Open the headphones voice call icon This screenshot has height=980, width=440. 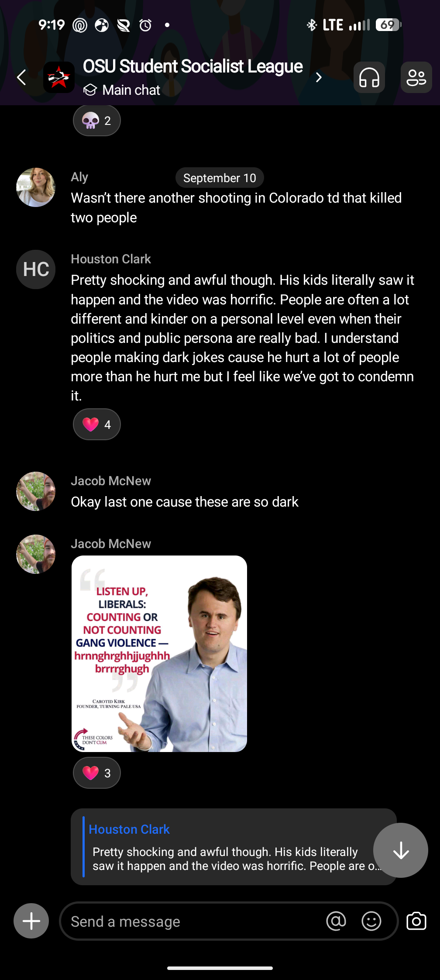tap(369, 78)
